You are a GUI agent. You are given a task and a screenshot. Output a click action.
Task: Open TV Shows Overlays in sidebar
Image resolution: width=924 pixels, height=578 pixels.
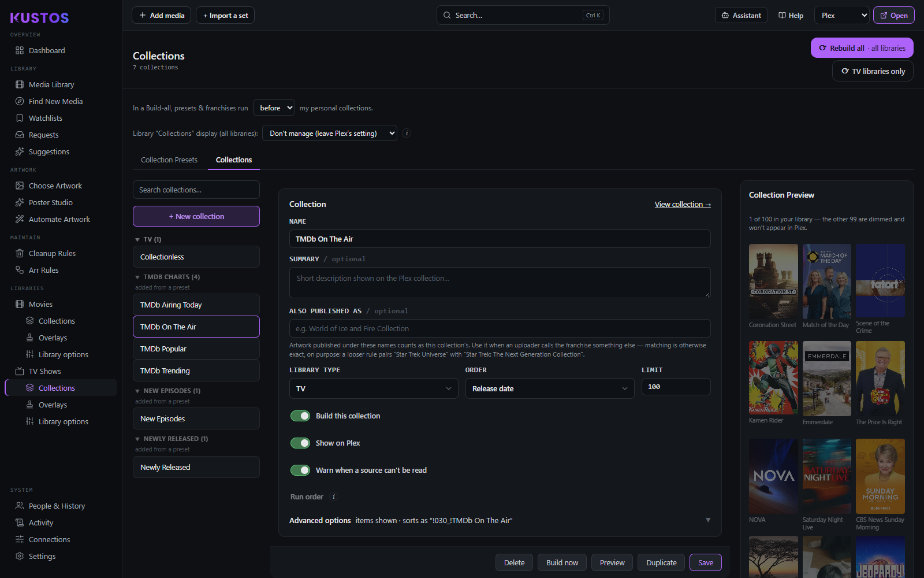53,405
